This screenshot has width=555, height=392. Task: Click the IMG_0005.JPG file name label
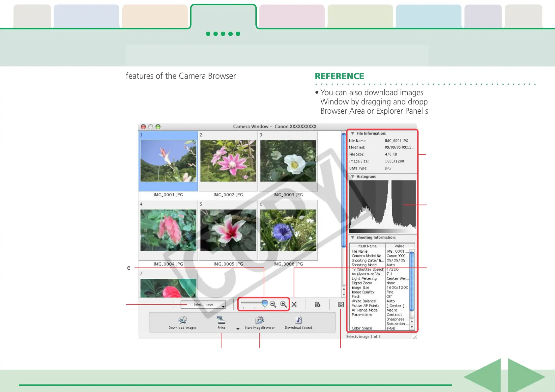click(x=228, y=264)
